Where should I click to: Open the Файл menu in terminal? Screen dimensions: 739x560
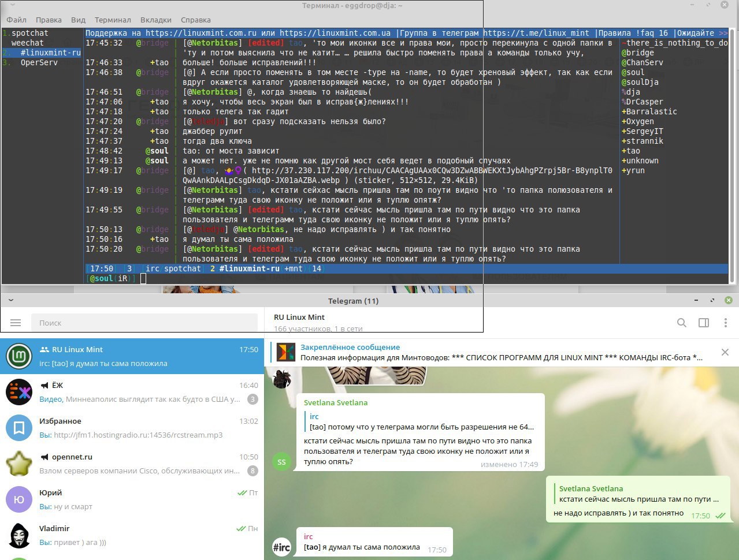(16, 20)
